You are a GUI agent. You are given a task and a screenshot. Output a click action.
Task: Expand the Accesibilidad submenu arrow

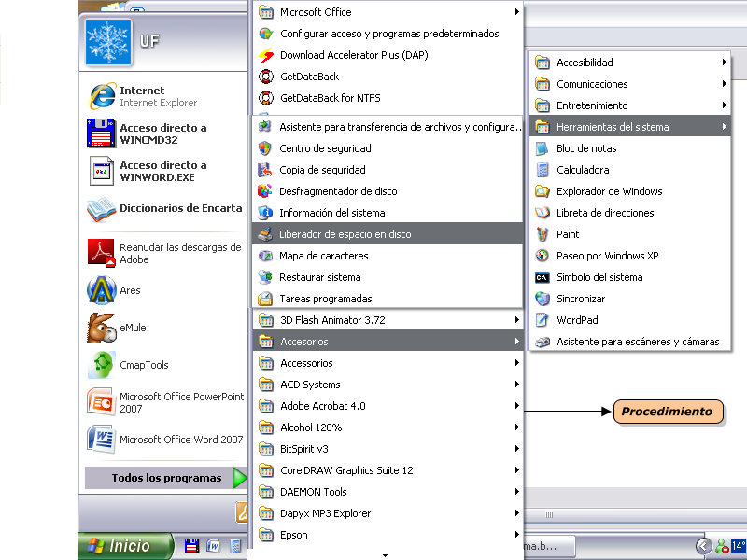[x=724, y=63]
